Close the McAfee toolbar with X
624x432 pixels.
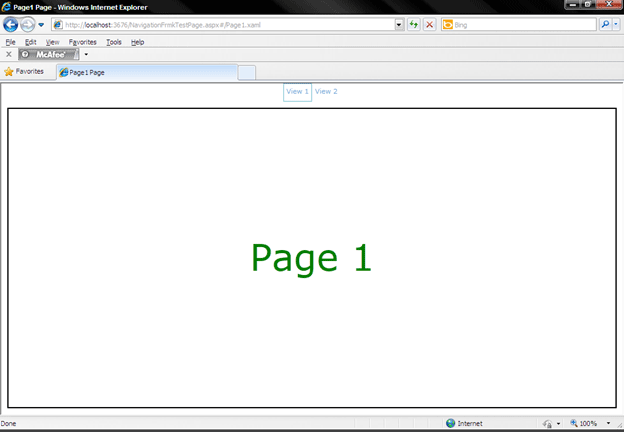click(9, 54)
